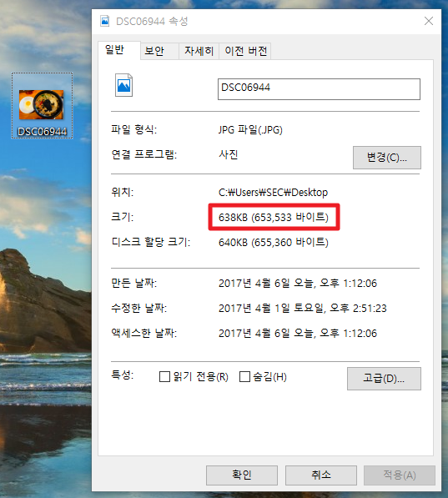This screenshot has width=448, height=498.
Task: Close the DSC06944 properties window
Action: 429,21
